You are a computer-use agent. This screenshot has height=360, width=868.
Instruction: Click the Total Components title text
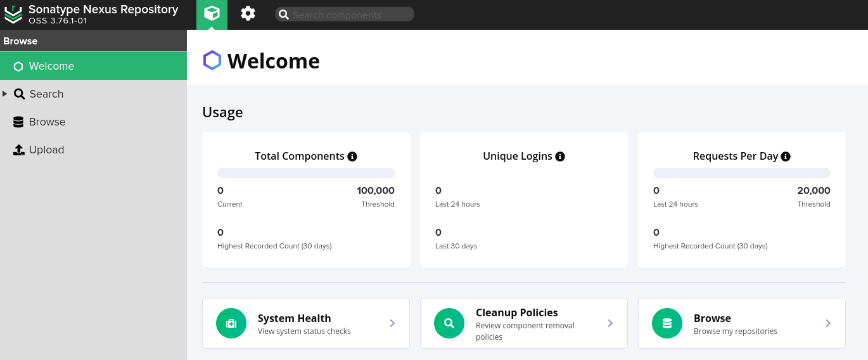[300, 157]
